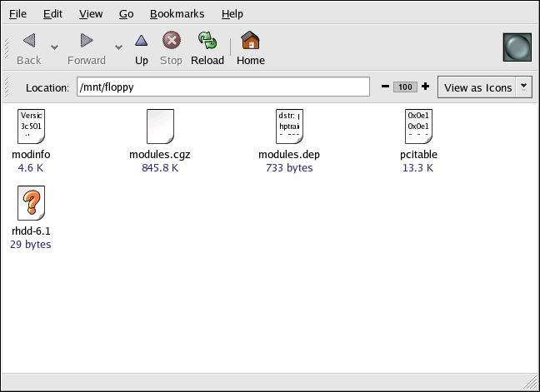Expand the Forward history dropdown arrow
Image resolution: width=540 pixels, height=392 pixels.
coord(118,47)
